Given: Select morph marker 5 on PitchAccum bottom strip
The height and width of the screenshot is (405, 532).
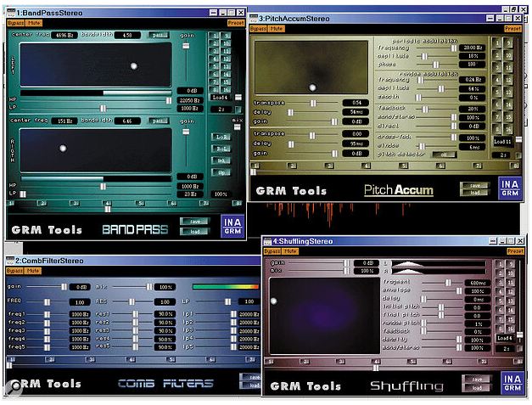Looking at the screenshot, I should tap(403, 166).
